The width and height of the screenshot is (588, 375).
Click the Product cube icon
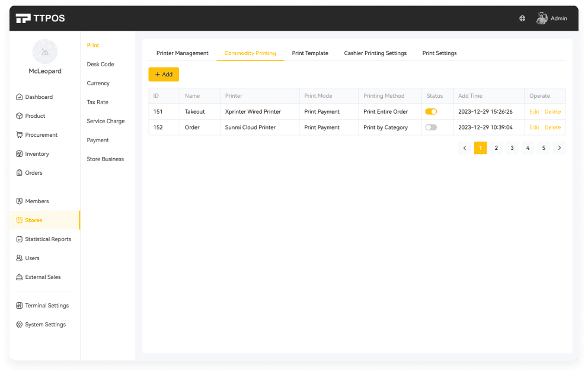[19, 116]
